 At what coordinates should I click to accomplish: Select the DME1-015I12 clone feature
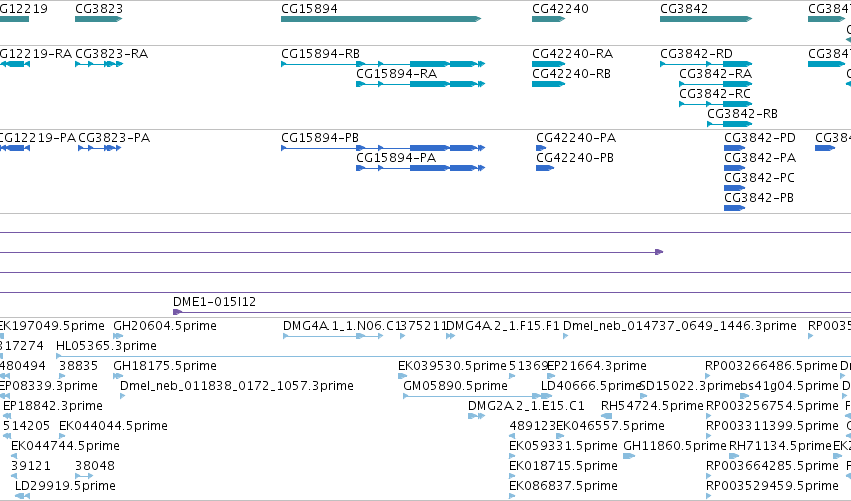point(512,312)
